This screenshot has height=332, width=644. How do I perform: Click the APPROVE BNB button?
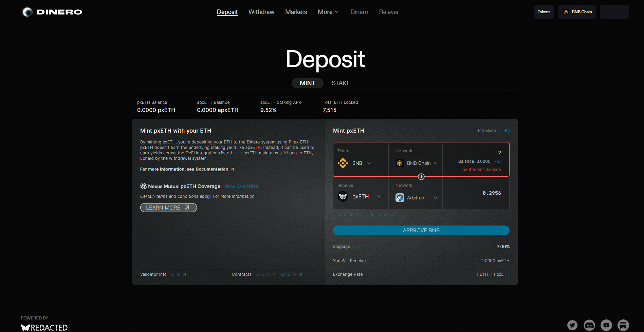[421, 230]
